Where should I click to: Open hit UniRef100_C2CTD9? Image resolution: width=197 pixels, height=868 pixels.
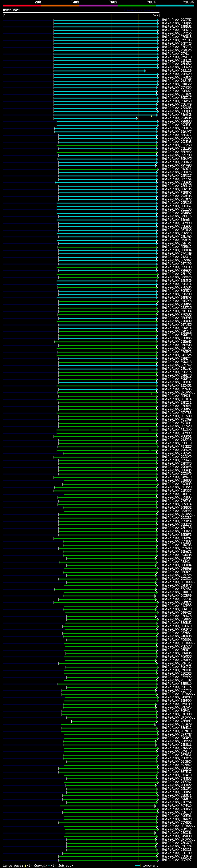point(176,853)
